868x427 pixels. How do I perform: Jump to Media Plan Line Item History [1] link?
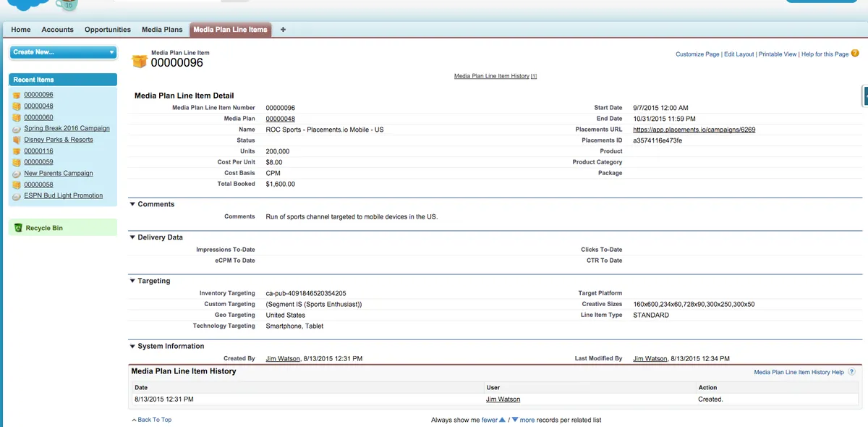tap(495, 76)
